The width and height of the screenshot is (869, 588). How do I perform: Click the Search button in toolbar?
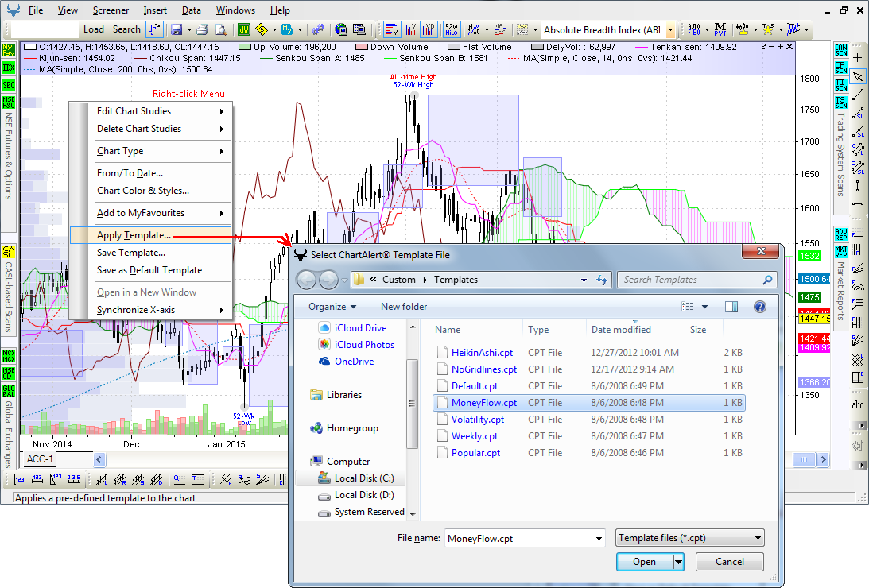[x=126, y=29]
